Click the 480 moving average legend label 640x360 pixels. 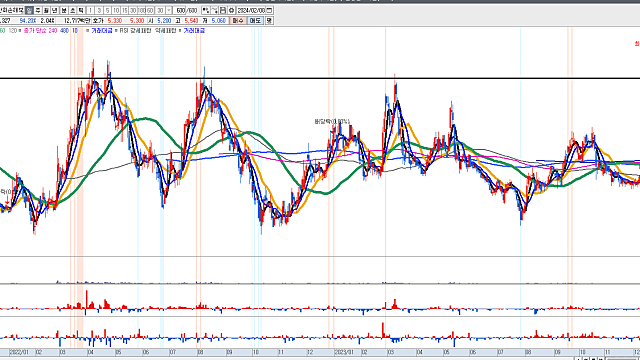pyautogui.click(x=64, y=31)
